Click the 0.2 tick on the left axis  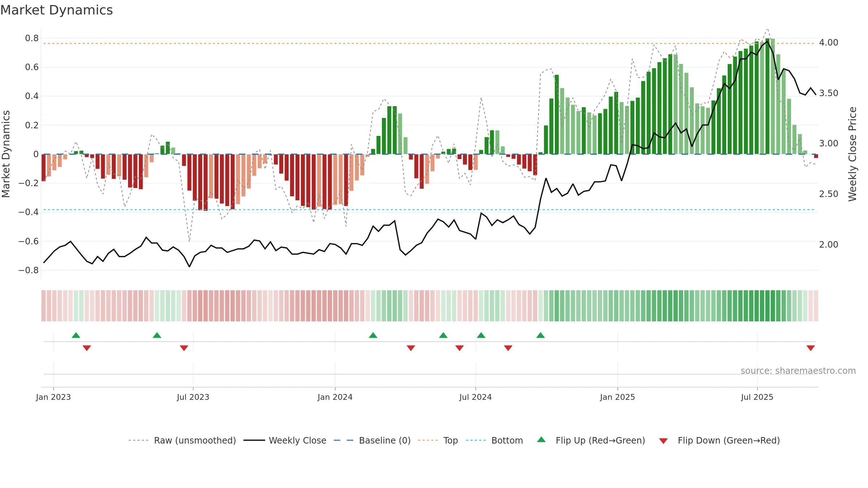tap(32, 125)
